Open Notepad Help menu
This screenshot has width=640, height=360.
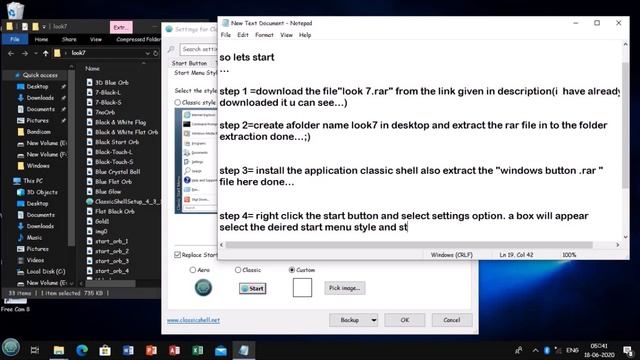click(305, 35)
